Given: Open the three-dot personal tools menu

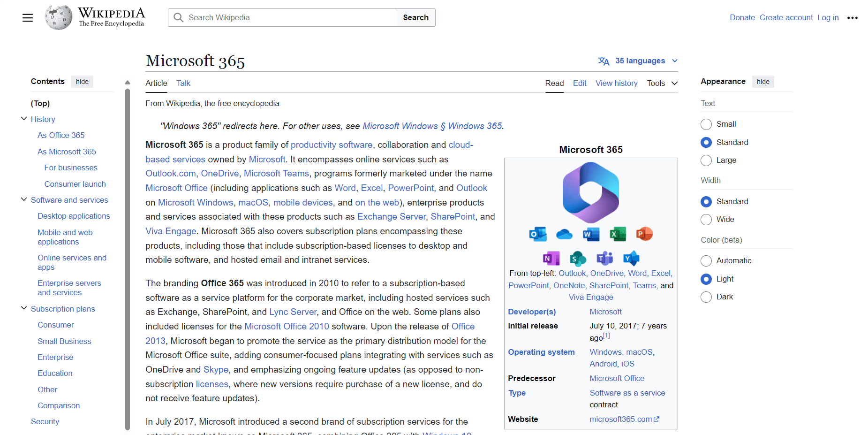Looking at the screenshot, I should pyautogui.click(x=852, y=18).
